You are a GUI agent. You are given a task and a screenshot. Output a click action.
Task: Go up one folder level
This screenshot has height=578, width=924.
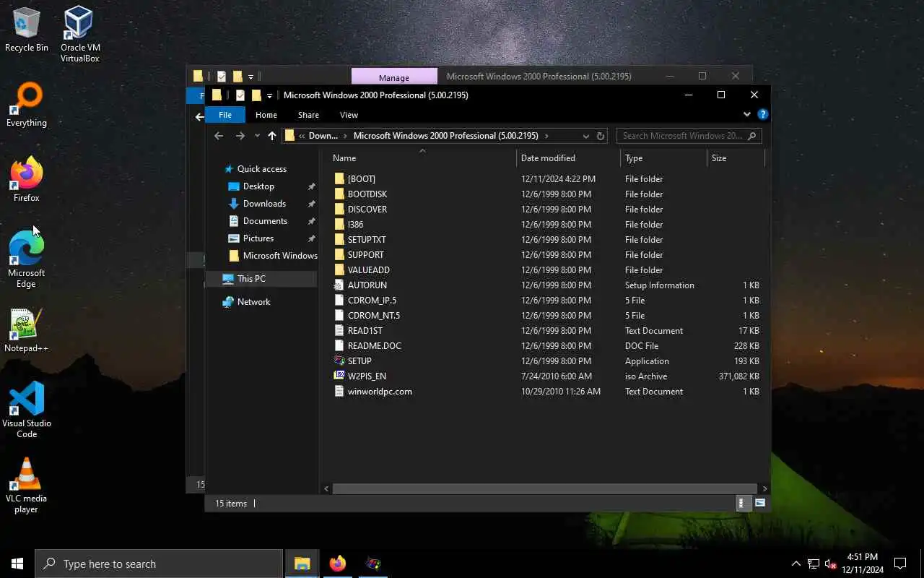(271, 136)
